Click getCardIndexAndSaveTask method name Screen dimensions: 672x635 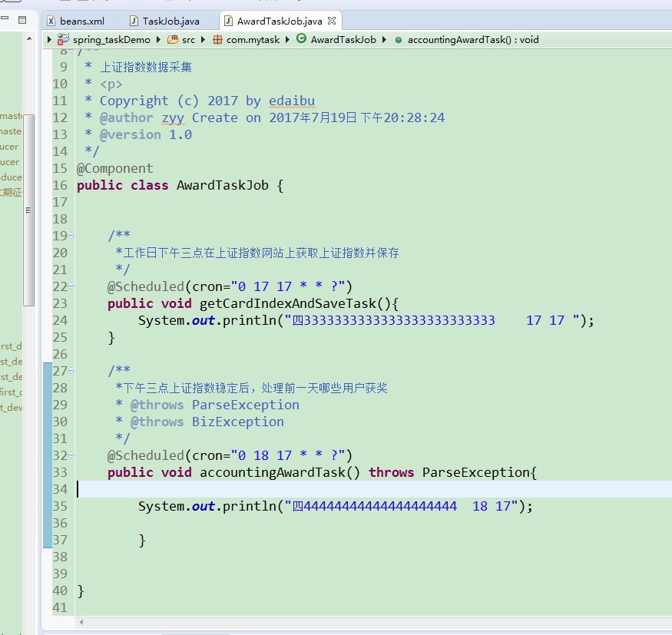(x=287, y=303)
